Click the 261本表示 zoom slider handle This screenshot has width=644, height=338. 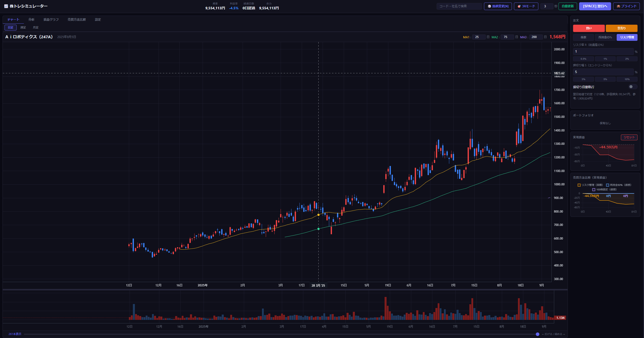538,334
